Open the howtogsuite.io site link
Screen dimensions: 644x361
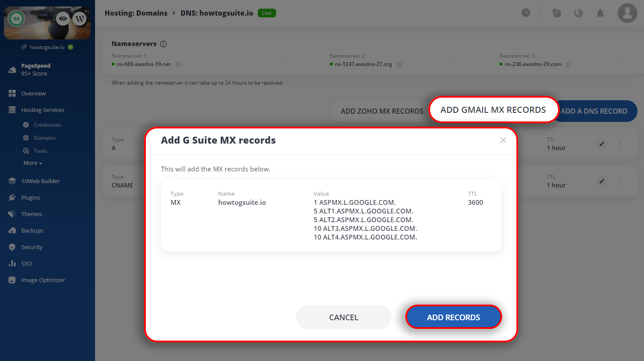[x=47, y=47]
